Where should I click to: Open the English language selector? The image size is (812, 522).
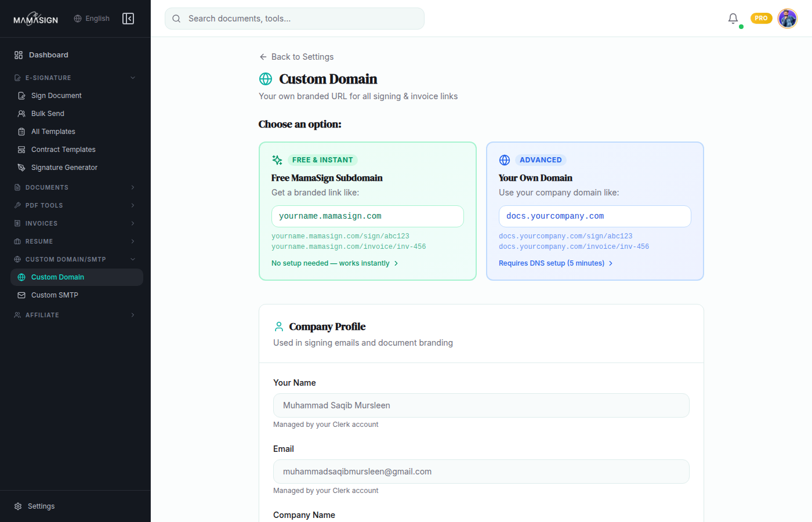[92, 19]
